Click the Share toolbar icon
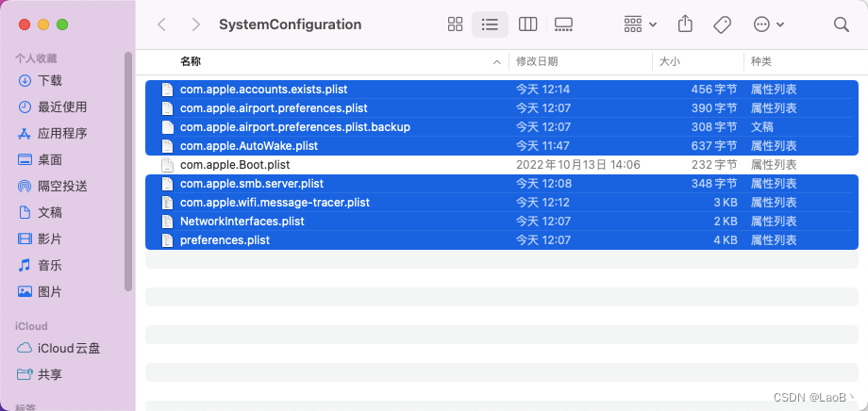Viewport: 868px width, 411px height. (x=685, y=24)
